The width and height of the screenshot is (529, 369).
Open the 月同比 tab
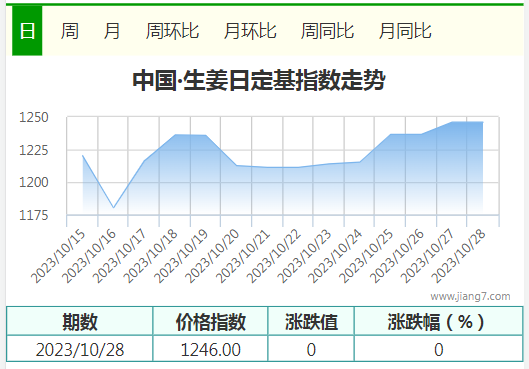coord(405,31)
